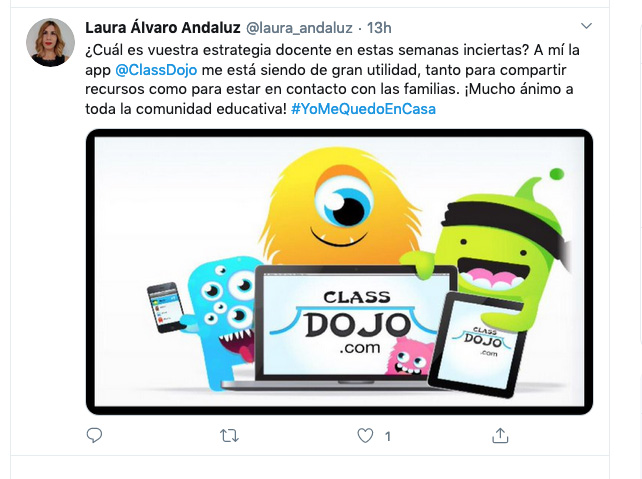Like the tweet with the heart icon
642x479 pixels.
click(365, 436)
